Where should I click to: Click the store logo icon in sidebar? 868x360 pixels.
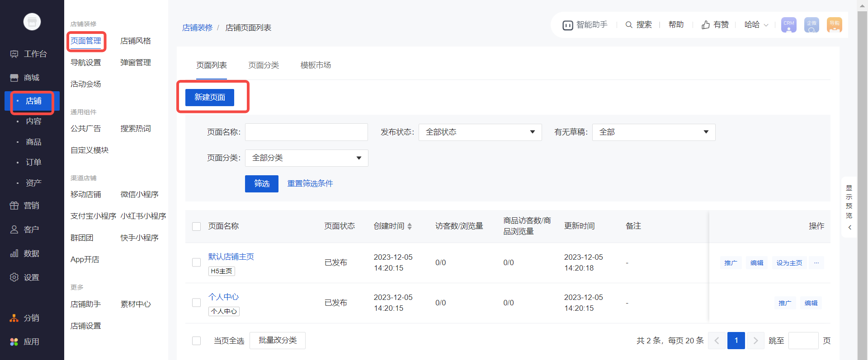tap(32, 22)
